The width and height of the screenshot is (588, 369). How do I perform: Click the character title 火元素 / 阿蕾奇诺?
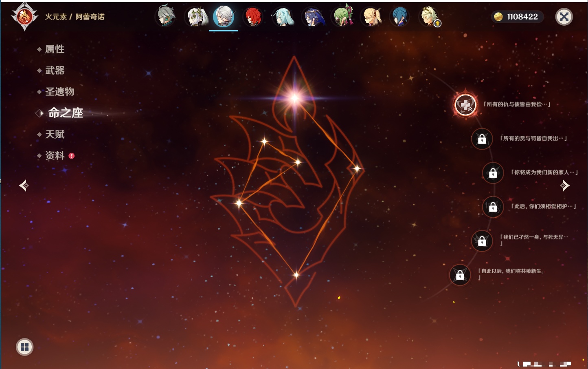tap(75, 17)
